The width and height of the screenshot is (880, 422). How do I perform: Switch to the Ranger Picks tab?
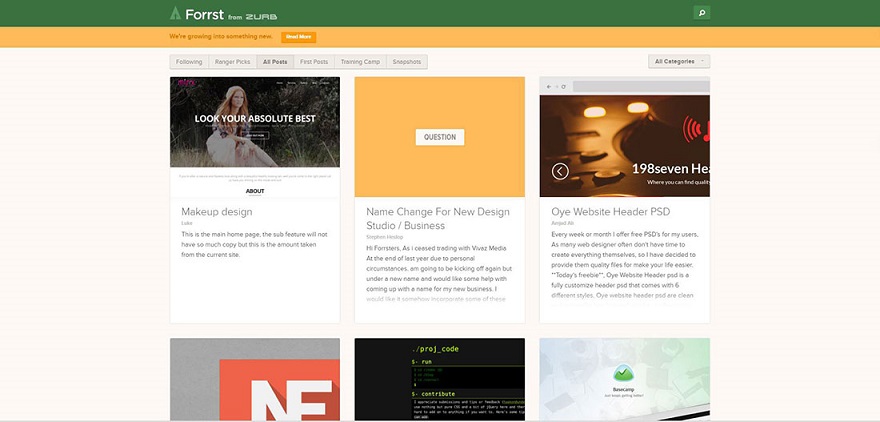[232, 62]
